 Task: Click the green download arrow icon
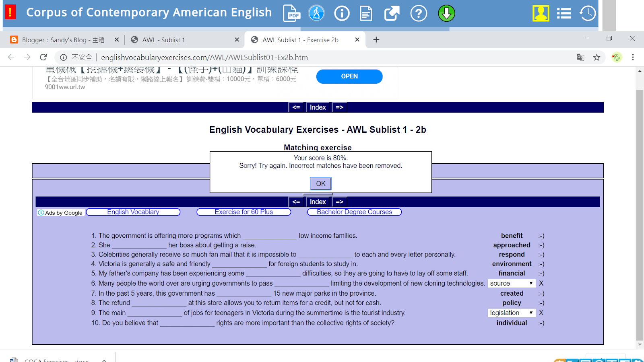(446, 13)
